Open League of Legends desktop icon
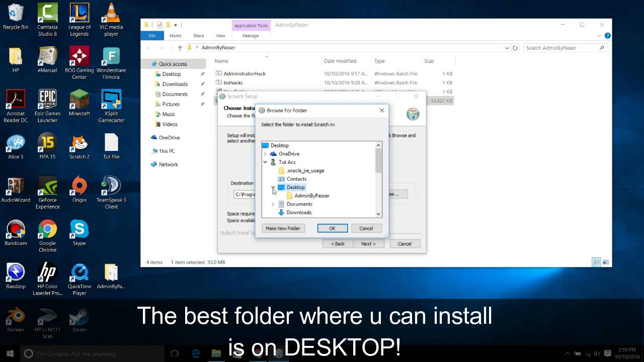 (x=79, y=20)
